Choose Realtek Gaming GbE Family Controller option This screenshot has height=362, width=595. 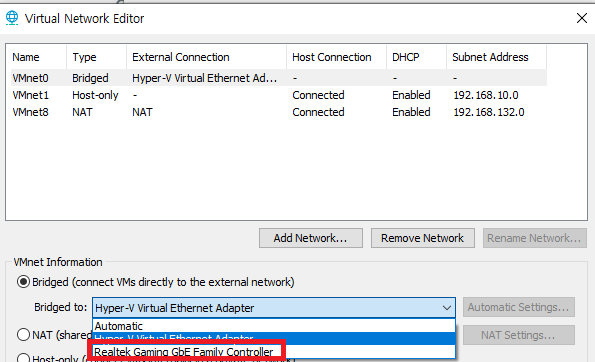click(x=274, y=352)
